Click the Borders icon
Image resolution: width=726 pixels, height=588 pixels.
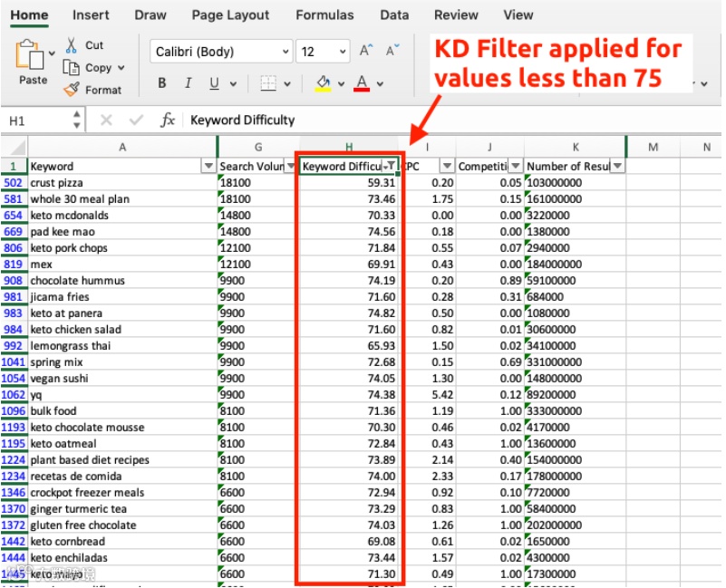(x=268, y=83)
